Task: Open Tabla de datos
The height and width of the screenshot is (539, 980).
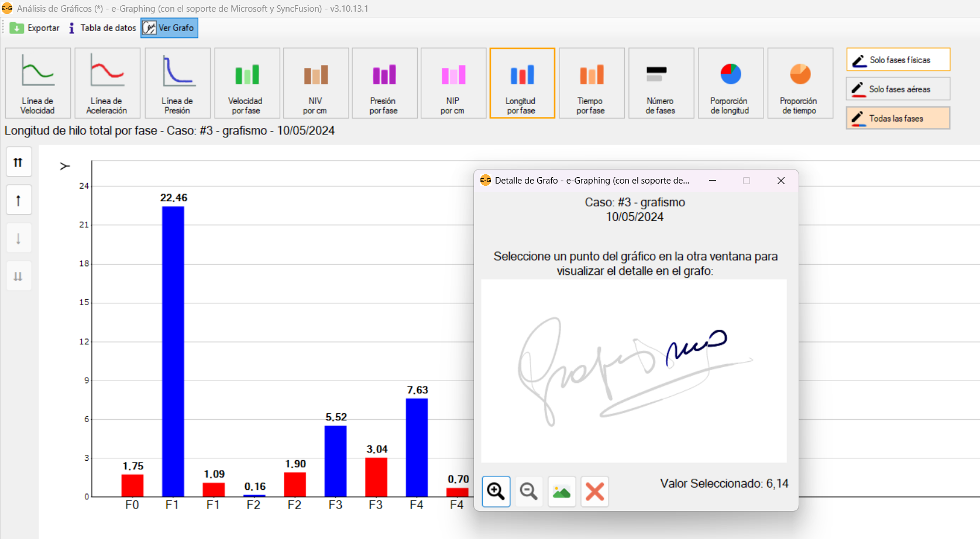Action: click(102, 28)
